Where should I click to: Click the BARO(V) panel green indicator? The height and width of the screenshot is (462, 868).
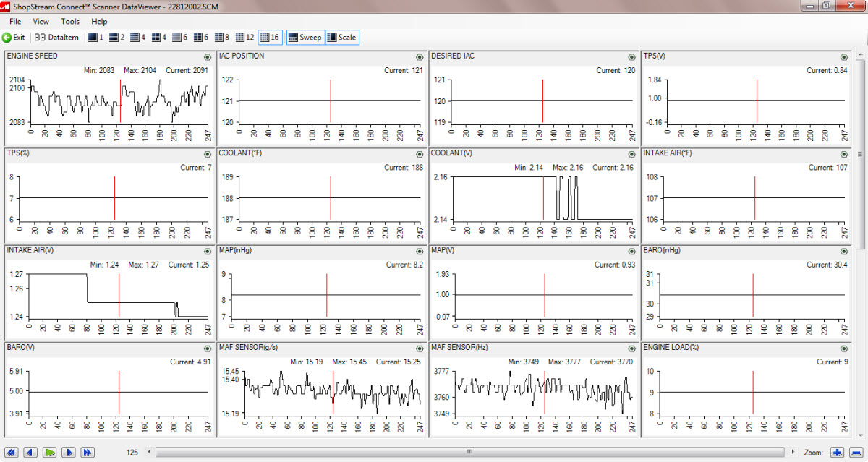pos(207,348)
